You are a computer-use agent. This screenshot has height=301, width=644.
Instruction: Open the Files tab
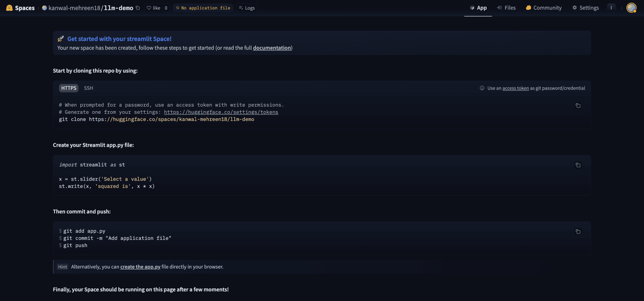tap(506, 8)
